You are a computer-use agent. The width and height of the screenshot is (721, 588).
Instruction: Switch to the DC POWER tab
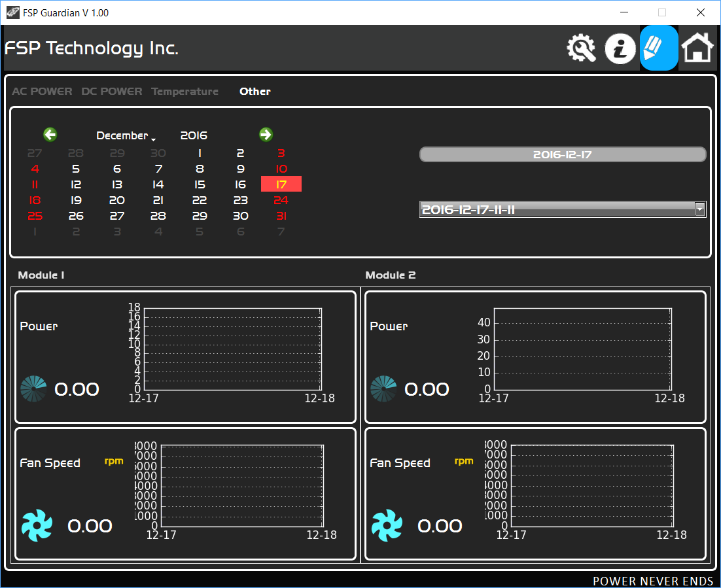tap(112, 91)
